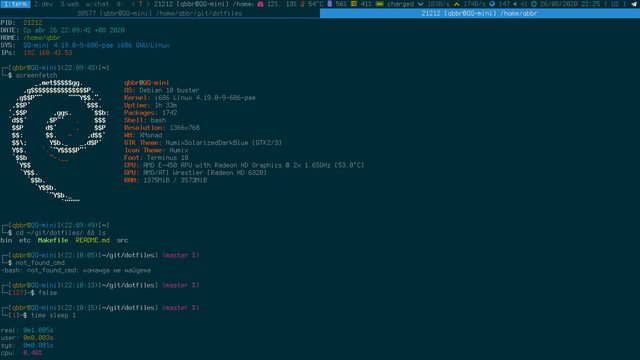Click the battery 'charged' status text
This screenshot has width=640, height=360.
tap(400, 4)
